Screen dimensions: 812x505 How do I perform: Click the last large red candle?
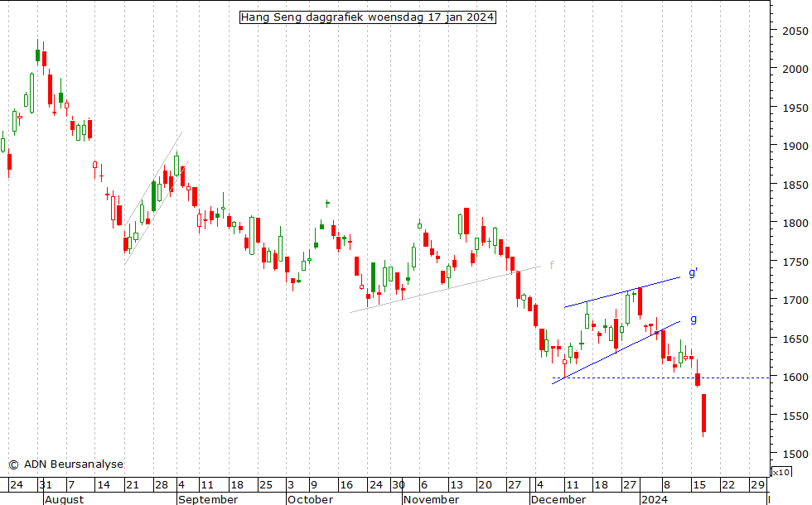(703, 413)
